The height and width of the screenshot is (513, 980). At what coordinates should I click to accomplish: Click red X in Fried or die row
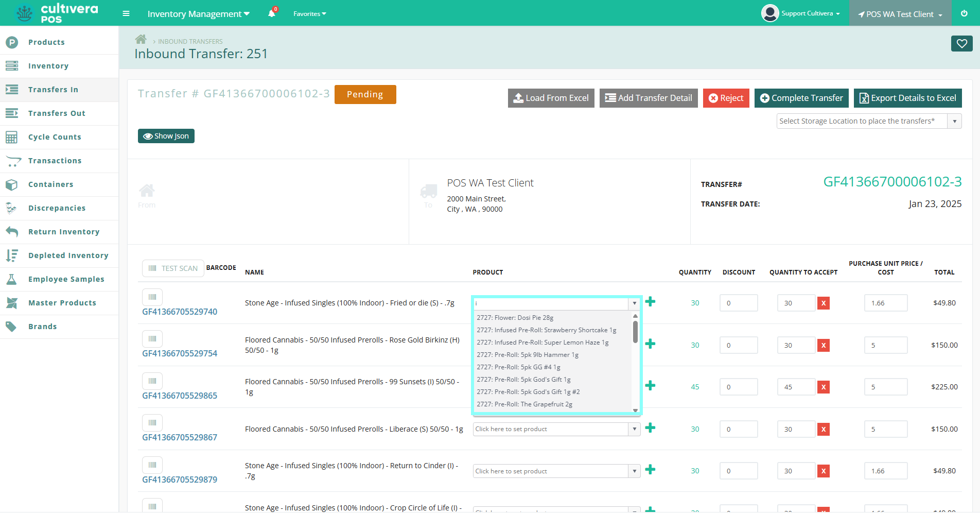[x=824, y=303]
